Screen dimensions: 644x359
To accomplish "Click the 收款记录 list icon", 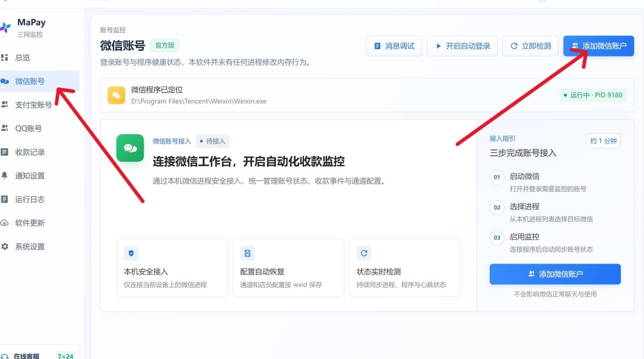I will pos(5,152).
